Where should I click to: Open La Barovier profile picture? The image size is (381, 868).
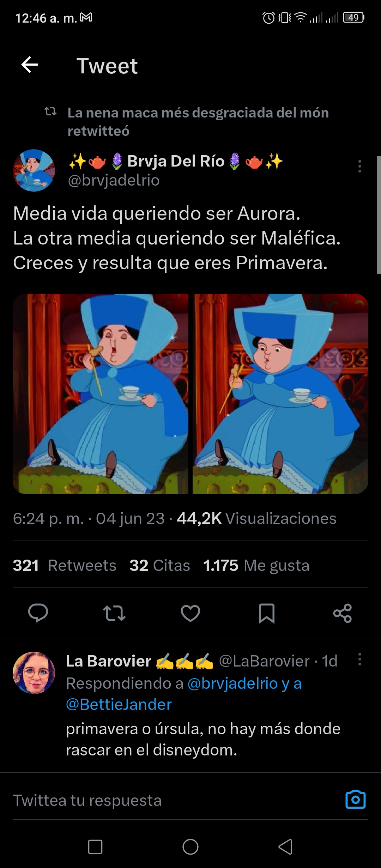34,673
